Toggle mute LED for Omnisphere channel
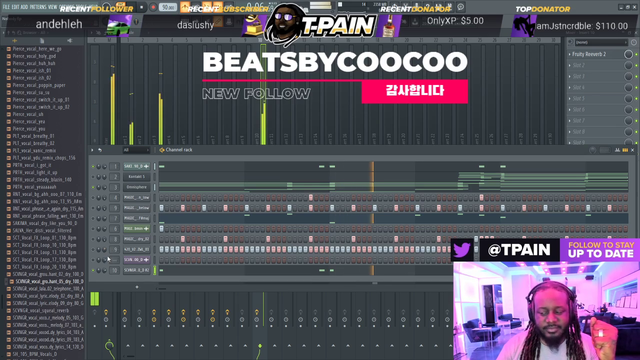The height and width of the screenshot is (360, 640). tap(93, 187)
